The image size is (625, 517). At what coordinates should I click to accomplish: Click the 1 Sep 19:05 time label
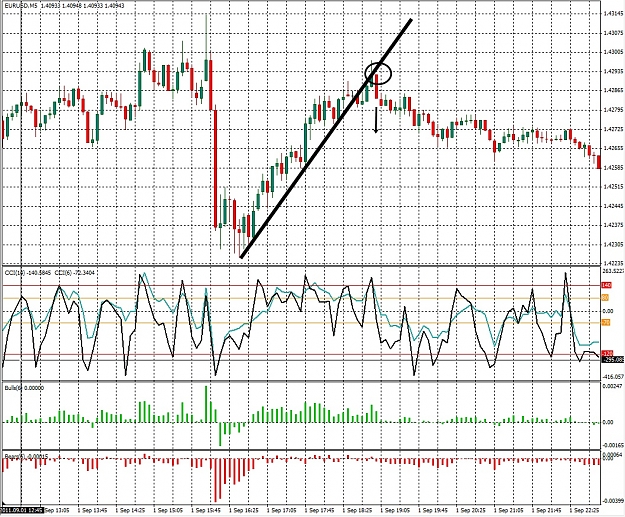395,510
